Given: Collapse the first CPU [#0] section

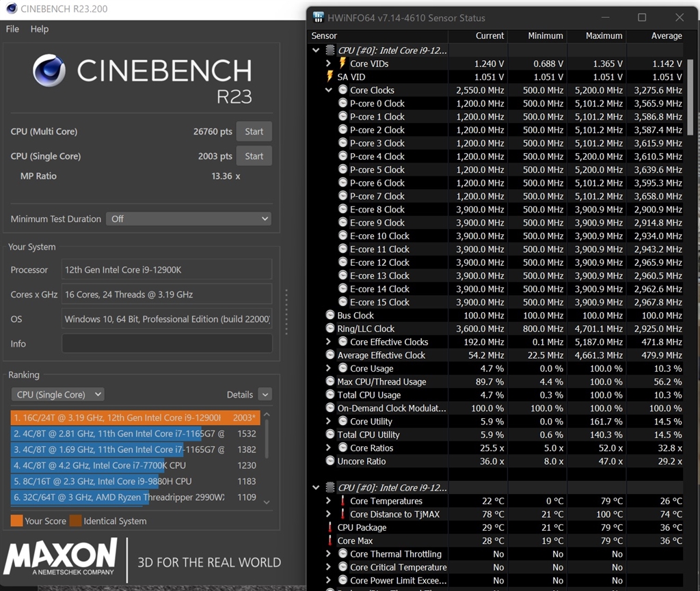Looking at the screenshot, I should click(x=316, y=50).
